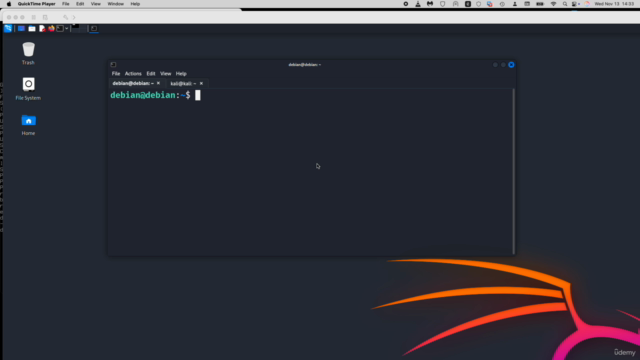Image resolution: width=640 pixels, height=360 pixels.
Task: Open the file manager icon in Kali panel
Action: 31,29
